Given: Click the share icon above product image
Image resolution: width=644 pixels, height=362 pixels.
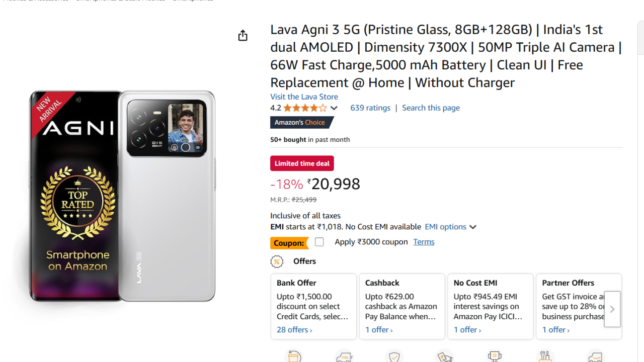Looking at the screenshot, I should tap(243, 36).
